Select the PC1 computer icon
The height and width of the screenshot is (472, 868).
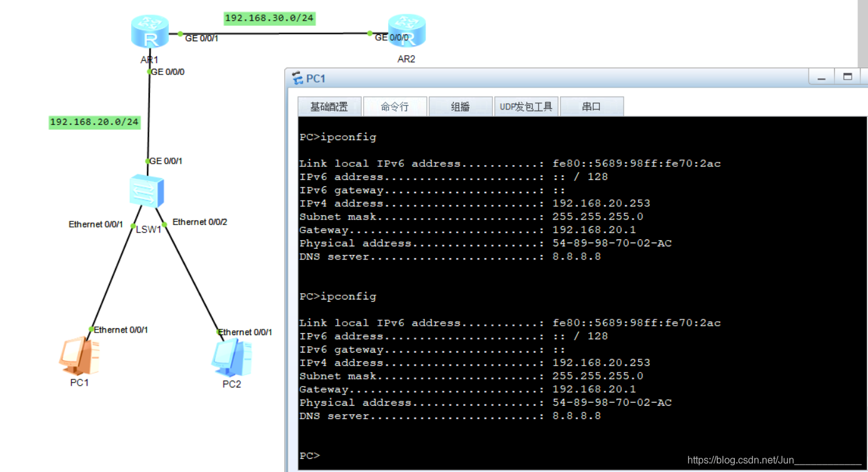[x=79, y=355]
